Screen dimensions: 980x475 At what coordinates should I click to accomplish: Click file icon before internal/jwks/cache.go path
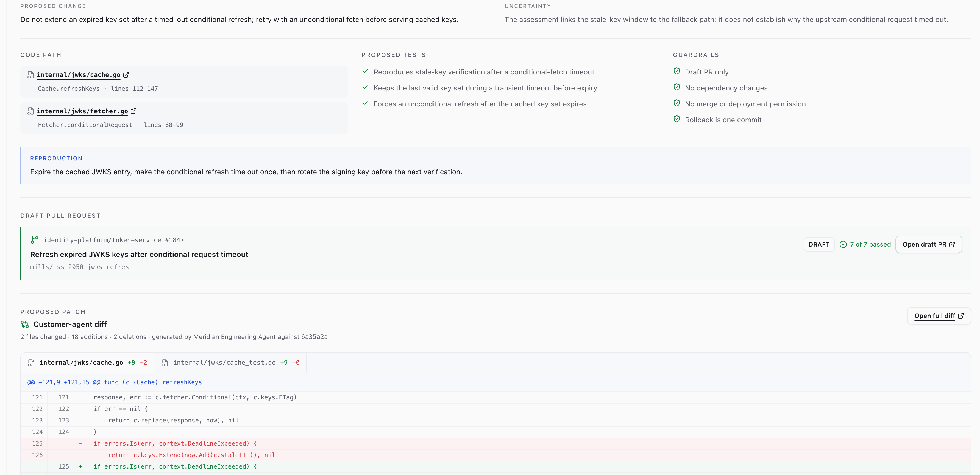click(x=30, y=75)
